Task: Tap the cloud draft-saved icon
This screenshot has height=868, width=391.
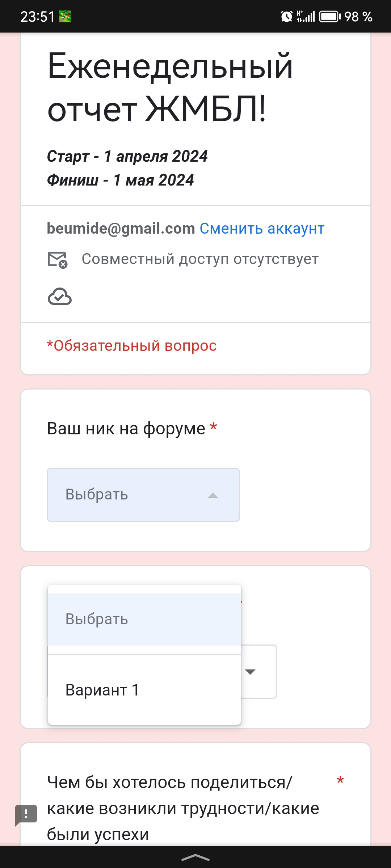Action: (x=60, y=297)
